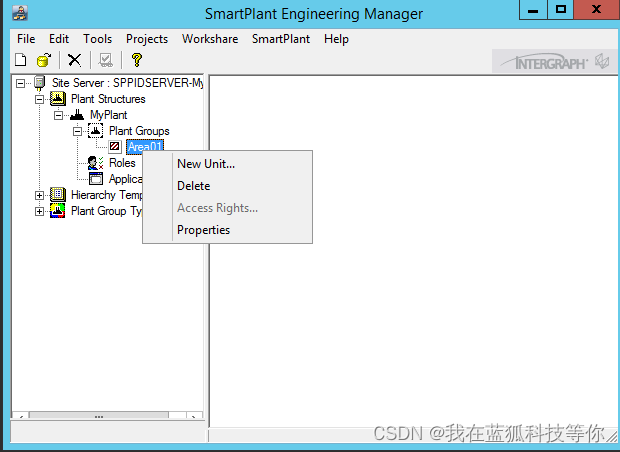Select the Plant Group Types label

(x=106, y=211)
